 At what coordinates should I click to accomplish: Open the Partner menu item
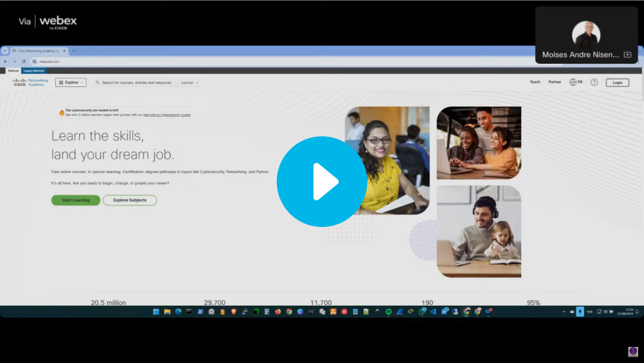click(554, 82)
